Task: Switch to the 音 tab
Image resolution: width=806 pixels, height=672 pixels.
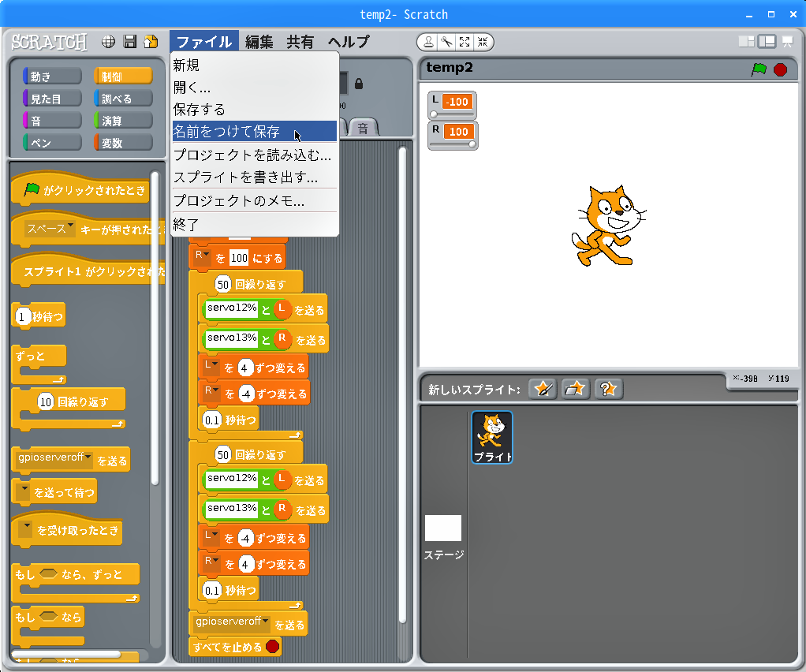Action: (x=363, y=128)
